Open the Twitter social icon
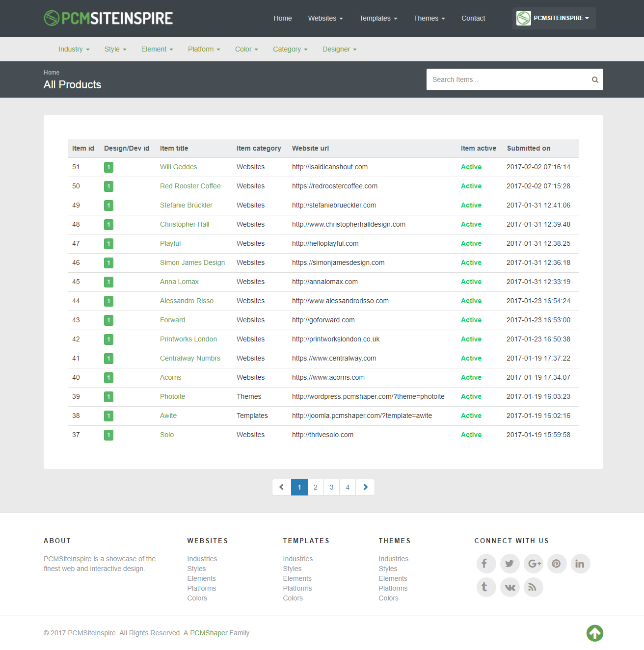Viewport: 644px width, 650px height. click(x=510, y=564)
